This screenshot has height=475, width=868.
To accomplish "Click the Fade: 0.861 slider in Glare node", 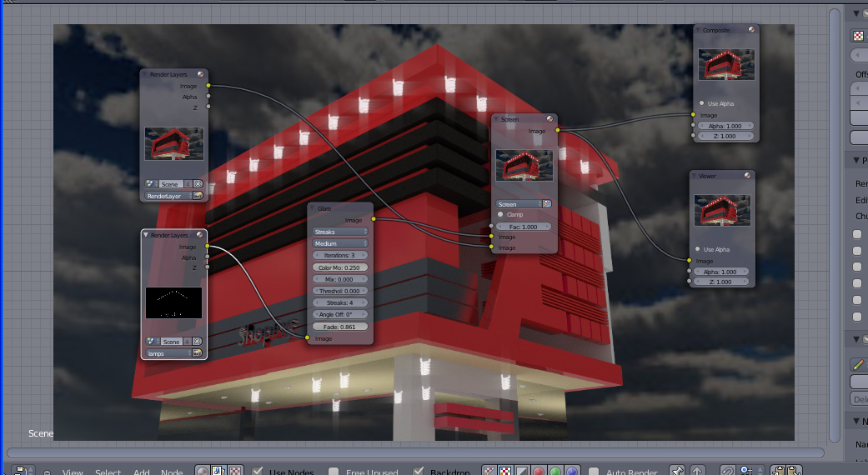I will point(340,327).
